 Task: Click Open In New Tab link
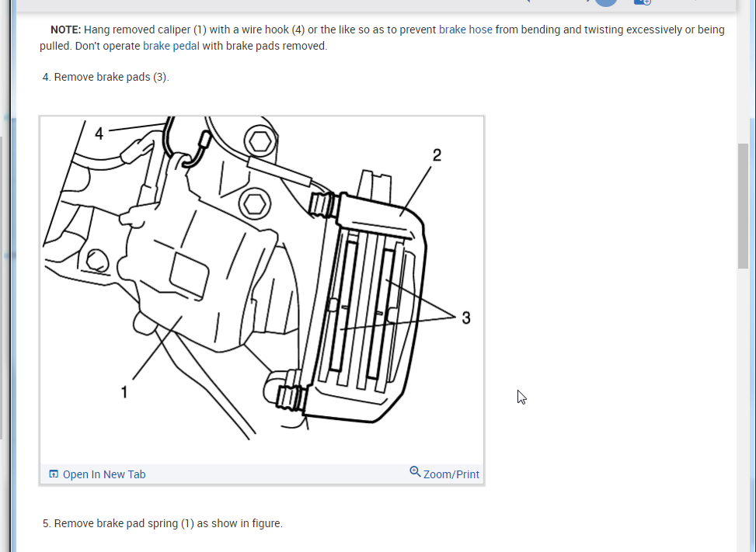pyautogui.click(x=103, y=474)
